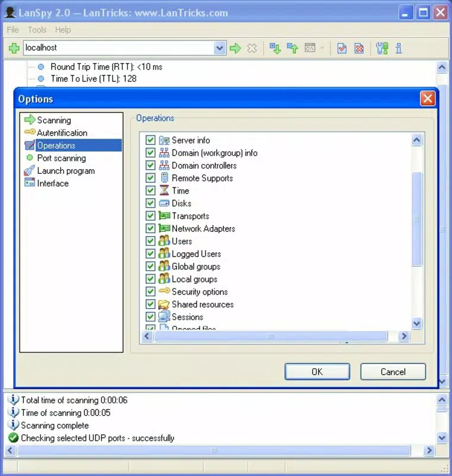
Task: Close the Options dialog
Action: pyautogui.click(x=428, y=99)
